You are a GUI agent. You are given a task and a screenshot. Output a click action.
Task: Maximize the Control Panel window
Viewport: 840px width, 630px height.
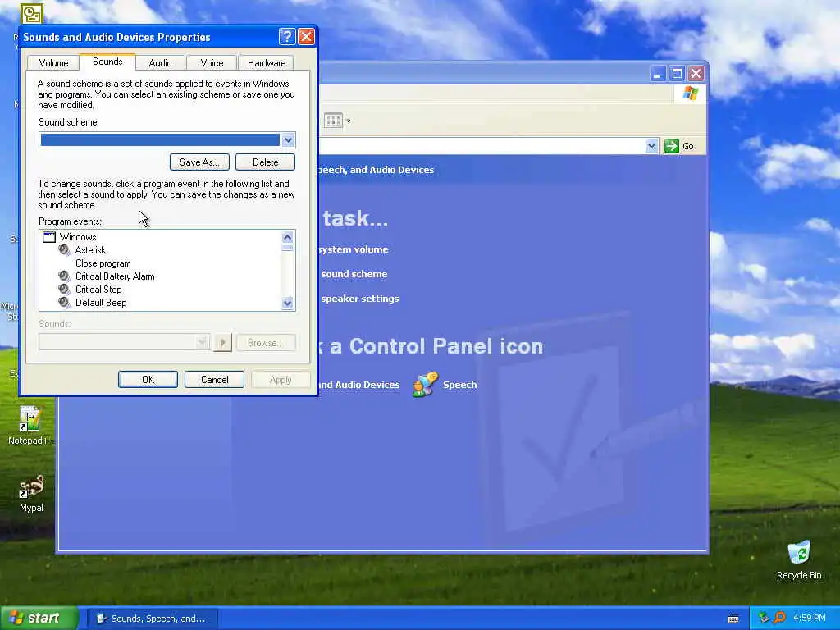[x=677, y=73]
